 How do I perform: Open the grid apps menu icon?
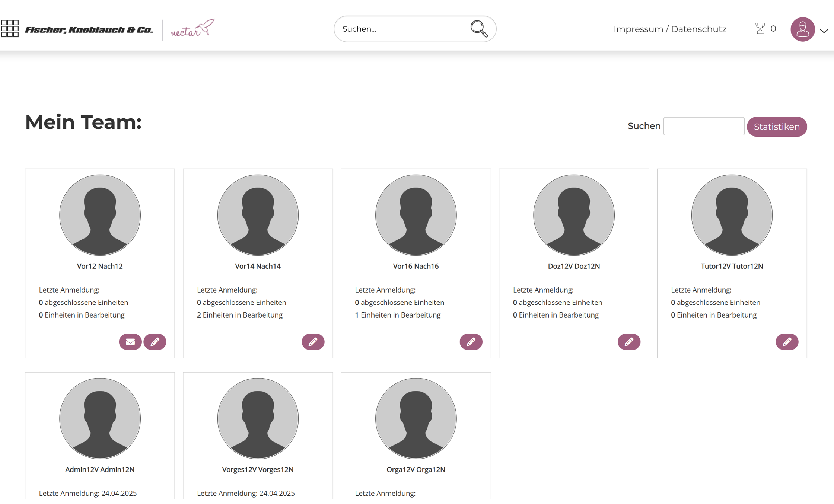10,29
